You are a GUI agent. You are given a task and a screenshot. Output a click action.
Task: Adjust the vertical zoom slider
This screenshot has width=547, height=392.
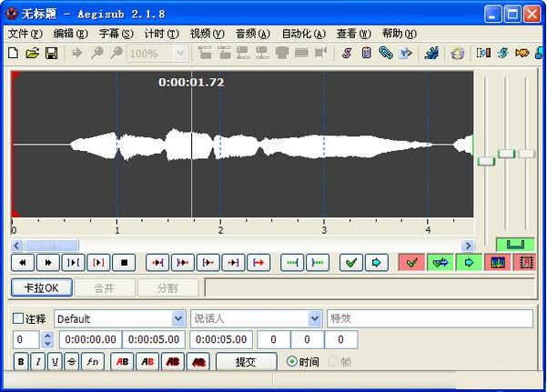pyautogui.click(x=507, y=154)
